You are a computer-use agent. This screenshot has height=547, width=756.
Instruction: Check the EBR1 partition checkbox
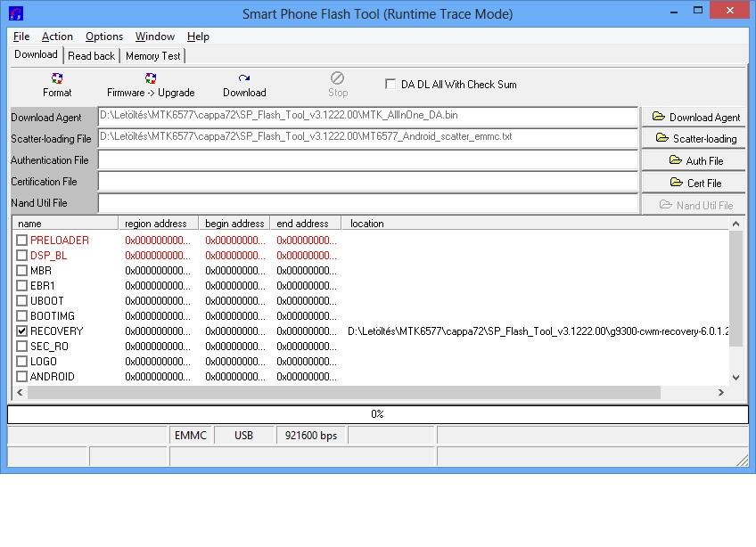[x=21, y=286]
